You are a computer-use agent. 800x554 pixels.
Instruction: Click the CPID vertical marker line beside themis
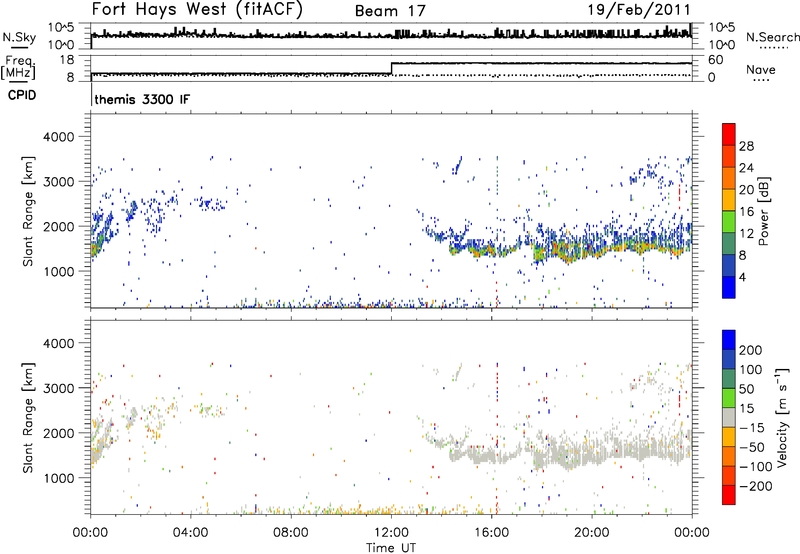[91, 94]
